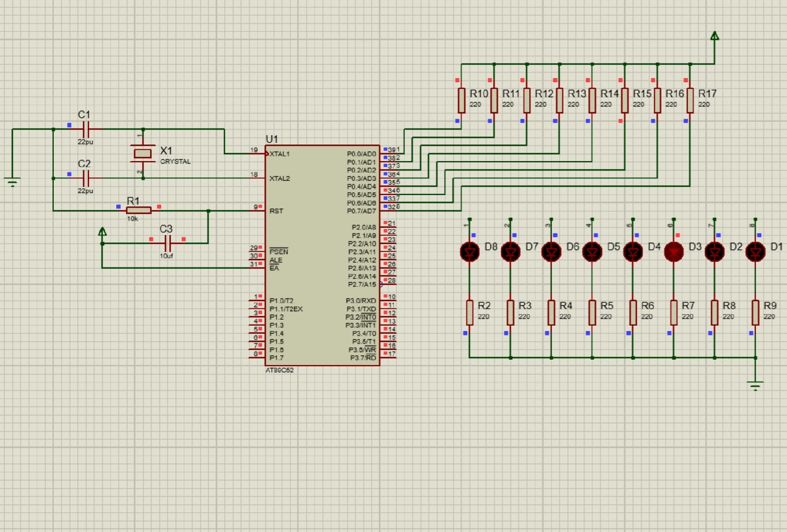Image resolution: width=787 pixels, height=532 pixels.
Task: Select resistor R2 body
Action: (470, 313)
